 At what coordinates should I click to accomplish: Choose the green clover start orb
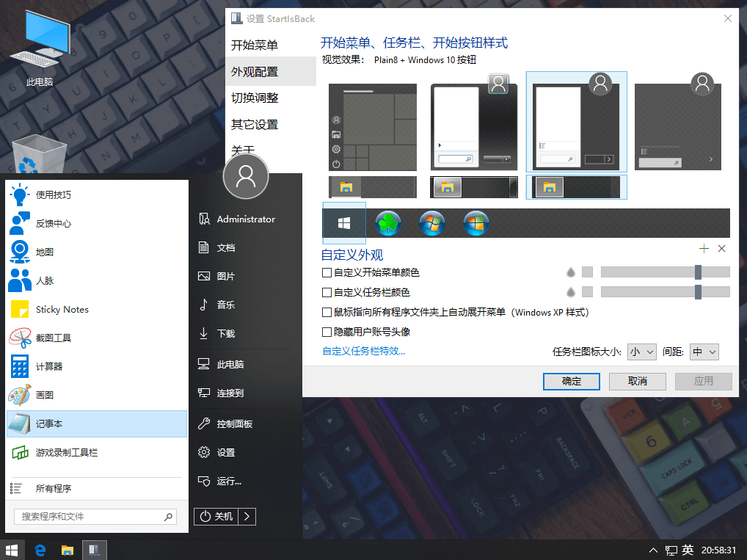click(387, 223)
